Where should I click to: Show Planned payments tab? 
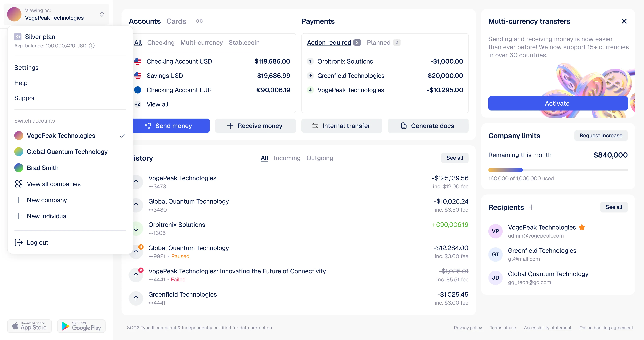pos(384,43)
